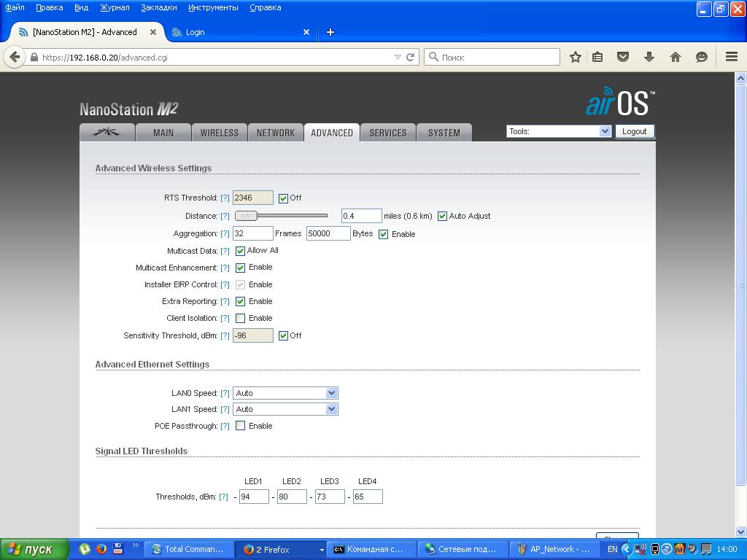This screenshot has height=560, width=747.
Task: Open help for RTS Threshold
Action: (225, 198)
